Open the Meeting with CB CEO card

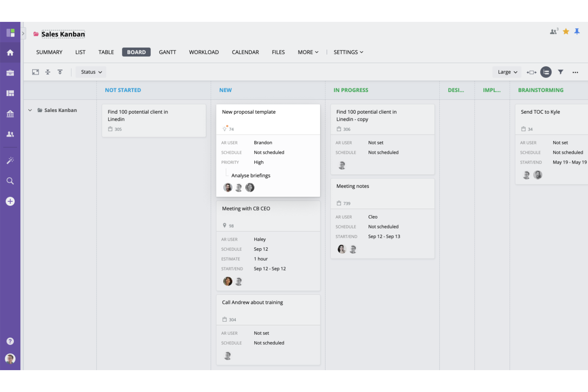coord(246,209)
